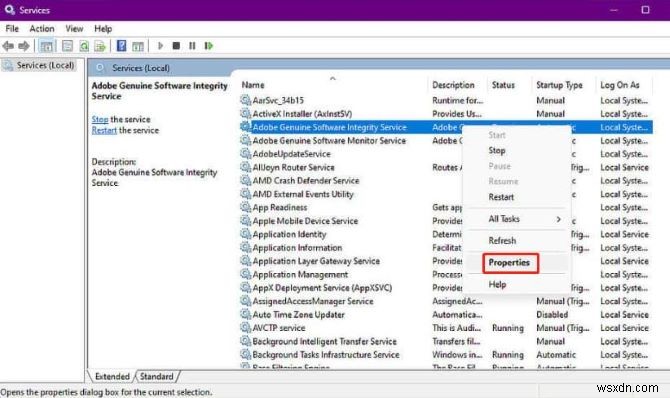
Task: Select the AssignedAccessManager Service row
Action: (313, 301)
